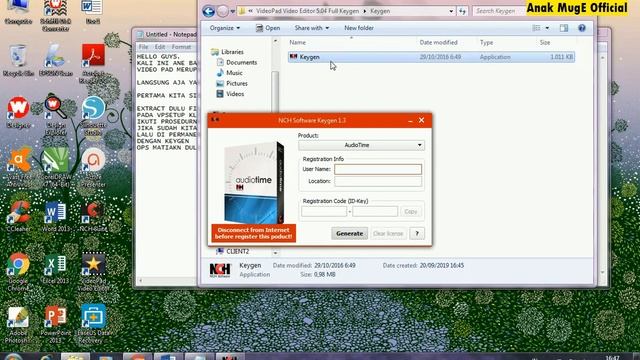Click the User Name input field
Screen dimensions: 640x360
(x=378, y=169)
